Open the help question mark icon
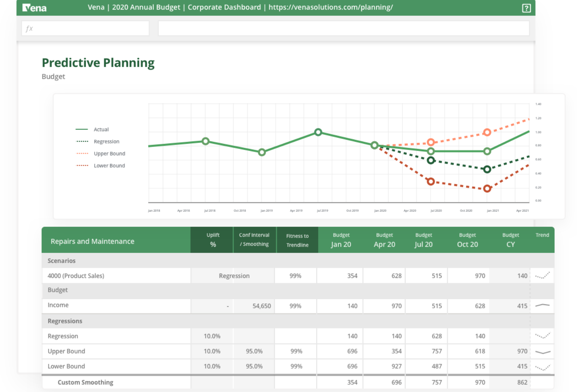The width and height of the screenshot is (588, 392). coord(526,8)
